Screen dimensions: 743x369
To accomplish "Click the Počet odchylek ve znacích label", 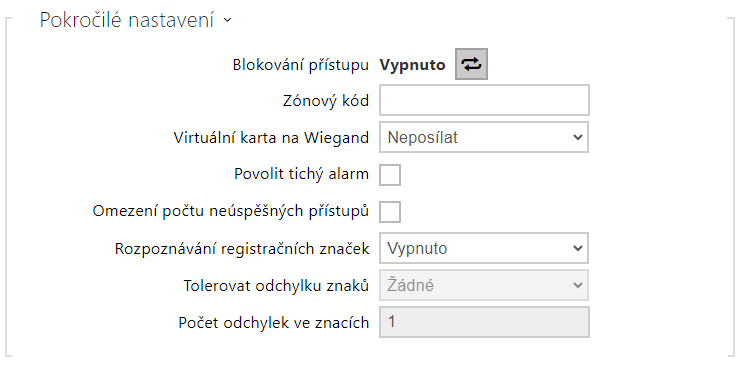I will 273,323.
